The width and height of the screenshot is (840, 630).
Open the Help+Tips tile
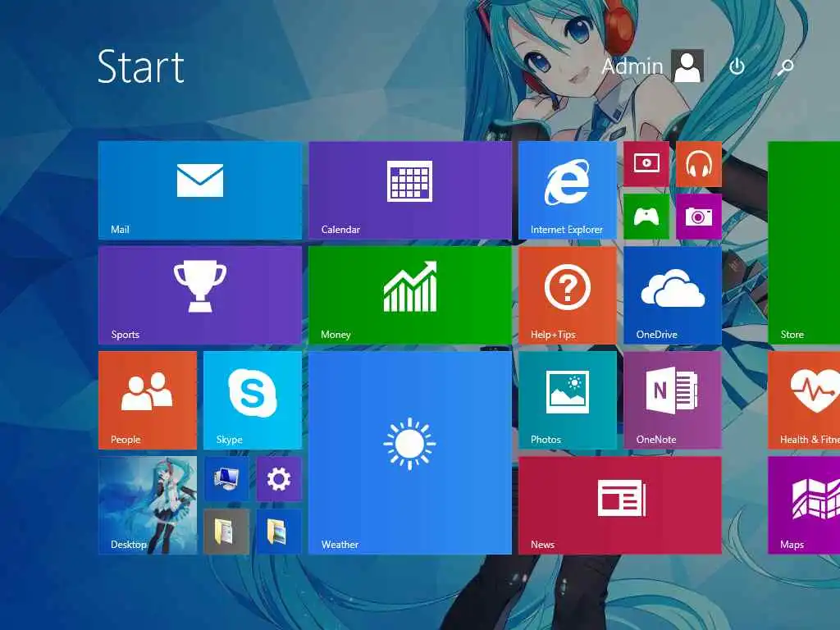[x=568, y=295]
